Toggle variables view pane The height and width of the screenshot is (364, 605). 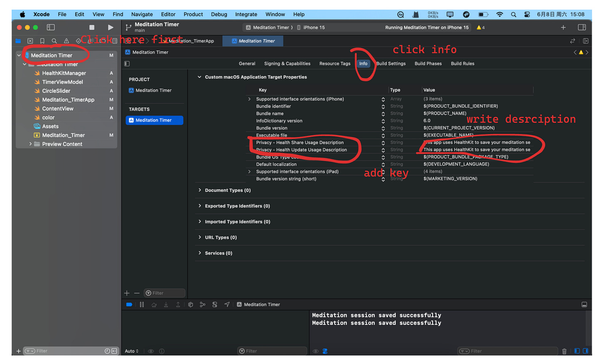(577, 351)
